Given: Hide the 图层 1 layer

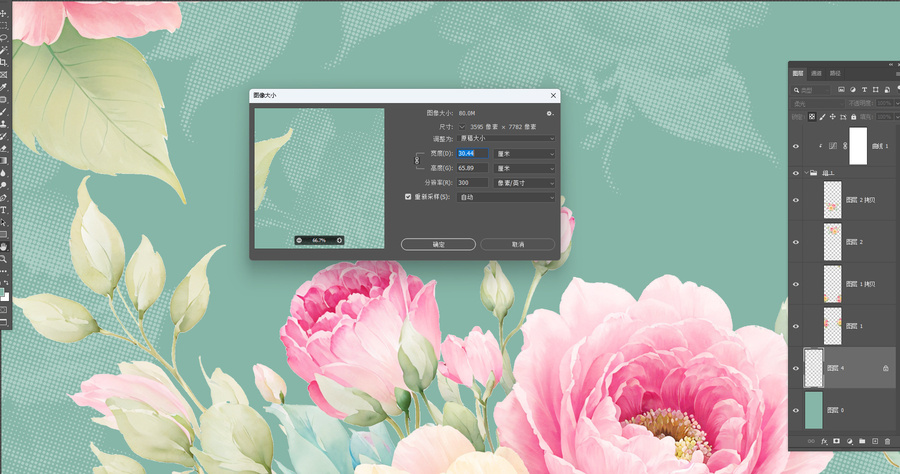Looking at the screenshot, I should click(x=796, y=326).
